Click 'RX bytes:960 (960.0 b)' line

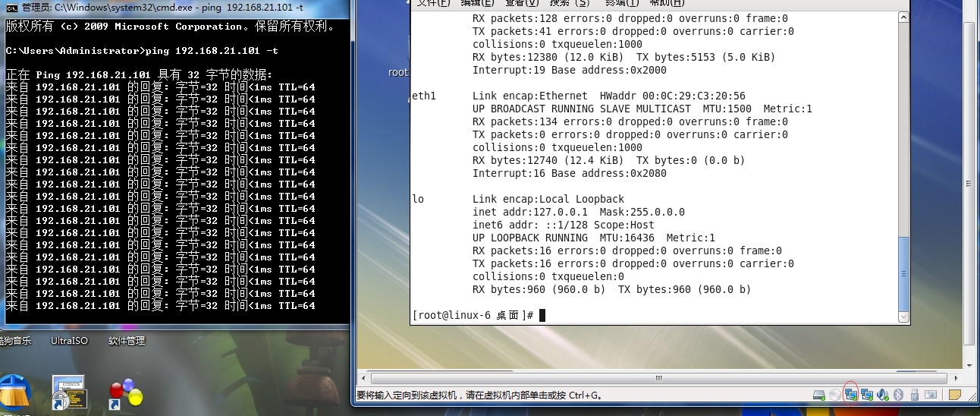point(611,289)
